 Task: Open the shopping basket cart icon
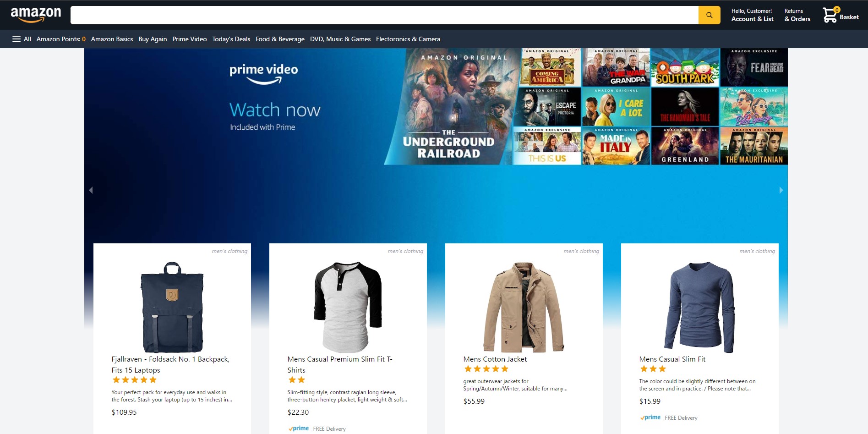(830, 16)
